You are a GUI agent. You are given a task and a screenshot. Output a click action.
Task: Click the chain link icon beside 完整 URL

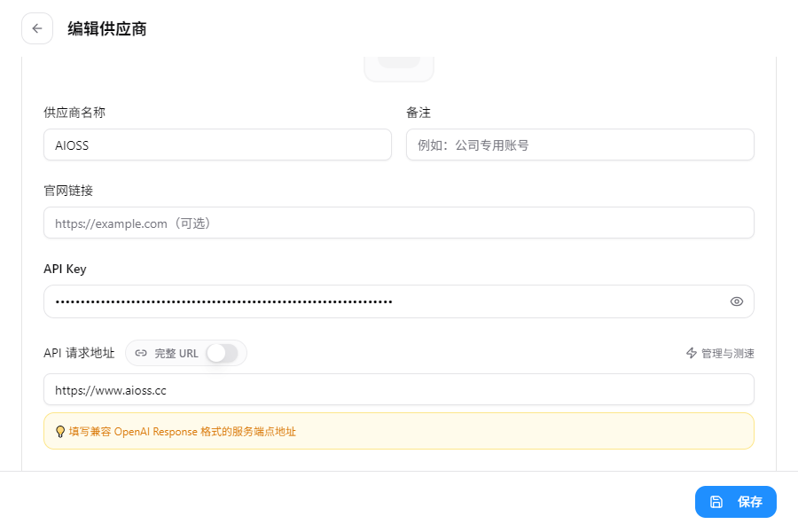(x=141, y=353)
